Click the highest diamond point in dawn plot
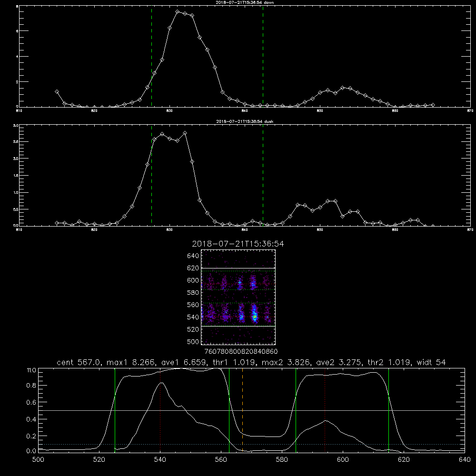The image size is (476, 476). [177, 11]
